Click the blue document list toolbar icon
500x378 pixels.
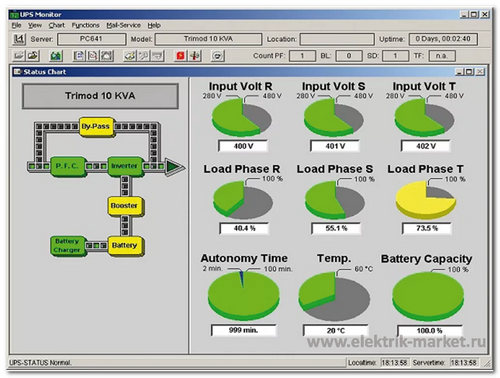click(x=79, y=56)
